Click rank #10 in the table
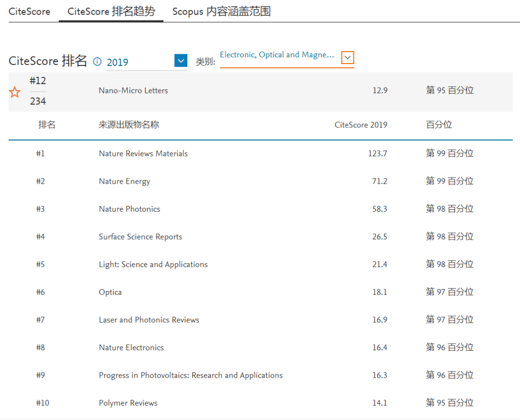The width and height of the screenshot is (520, 420). [x=43, y=403]
